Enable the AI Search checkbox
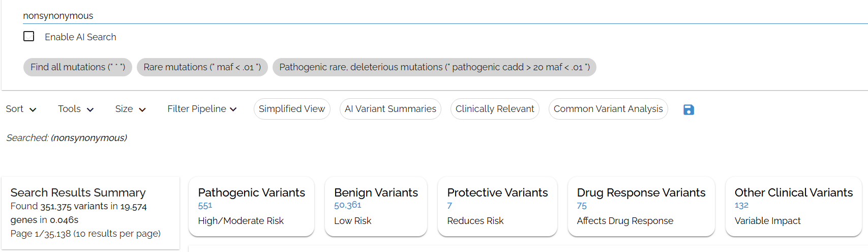This screenshot has width=868, height=252. click(29, 37)
